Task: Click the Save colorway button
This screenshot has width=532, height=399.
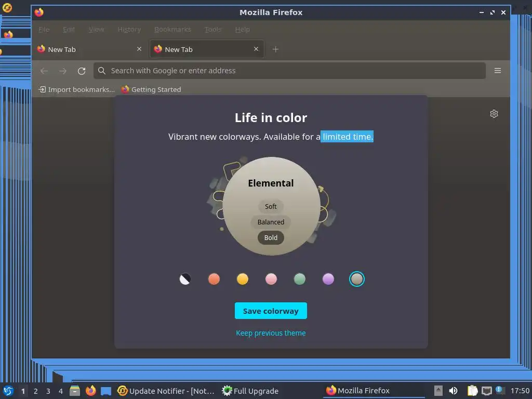Action: [271, 311]
